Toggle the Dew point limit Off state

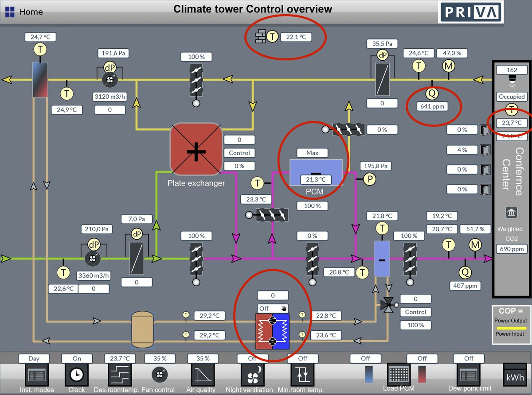pyautogui.click(x=469, y=358)
